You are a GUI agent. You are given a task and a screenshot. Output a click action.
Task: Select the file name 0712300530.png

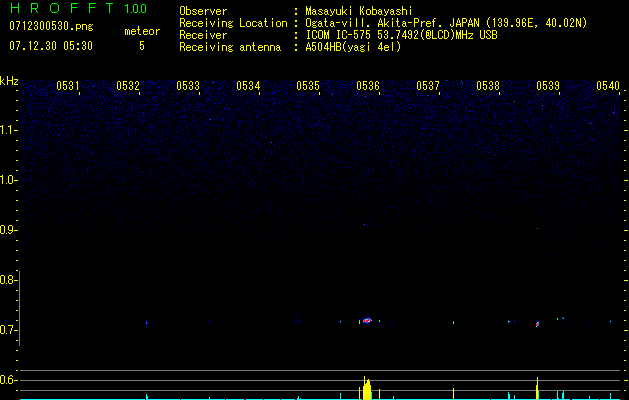click(x=51, y=26)
